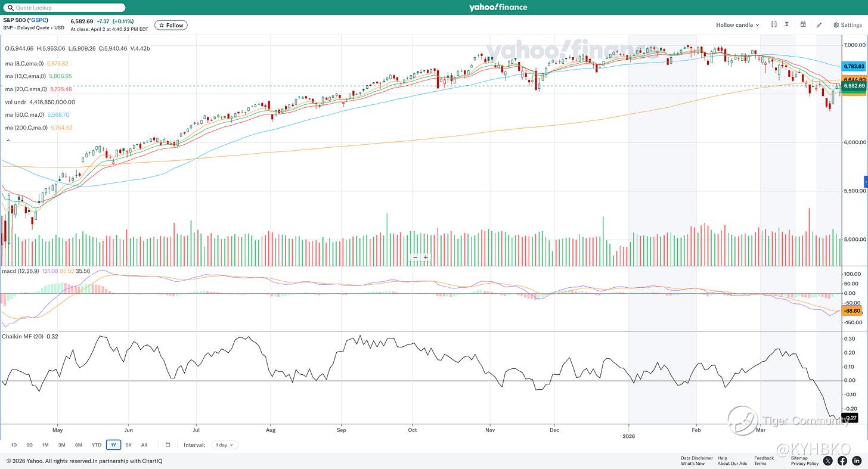
Task: Click the S&P 500 (^GSPC) title
Action: coord(26,20)
